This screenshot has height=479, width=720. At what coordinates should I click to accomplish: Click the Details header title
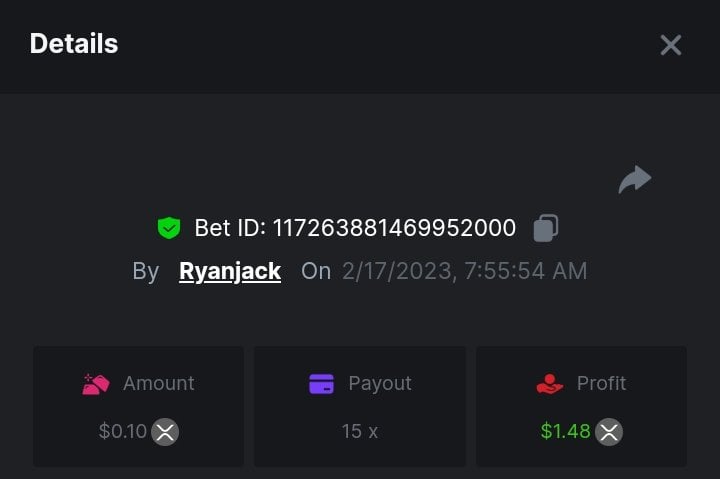pyautogui.click(x=74, y=44)
